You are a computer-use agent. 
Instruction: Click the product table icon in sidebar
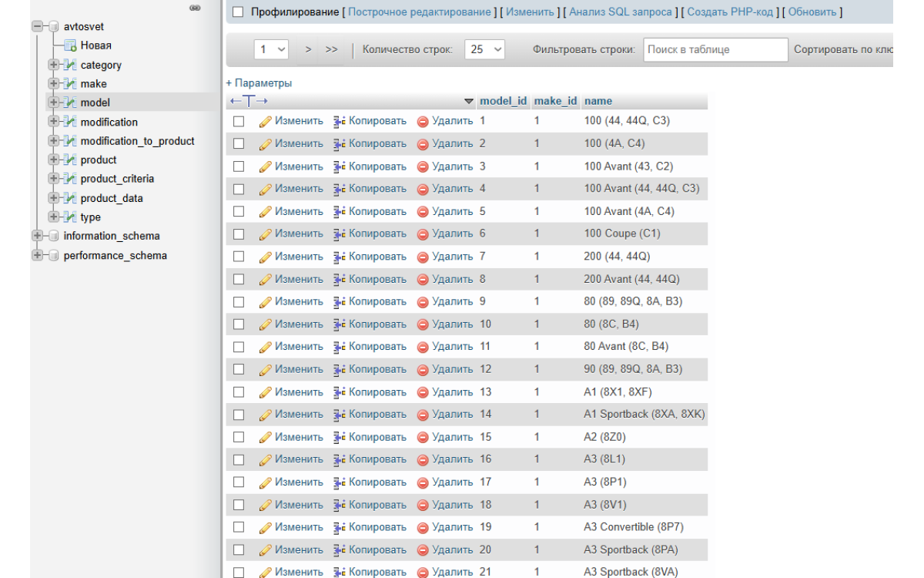pos(70,160)
